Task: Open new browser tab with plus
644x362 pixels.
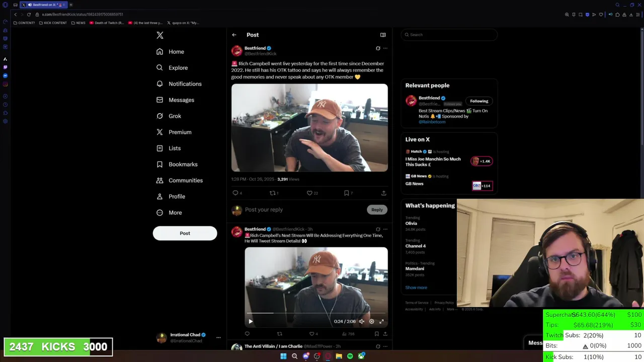Action: click(71, 5)
